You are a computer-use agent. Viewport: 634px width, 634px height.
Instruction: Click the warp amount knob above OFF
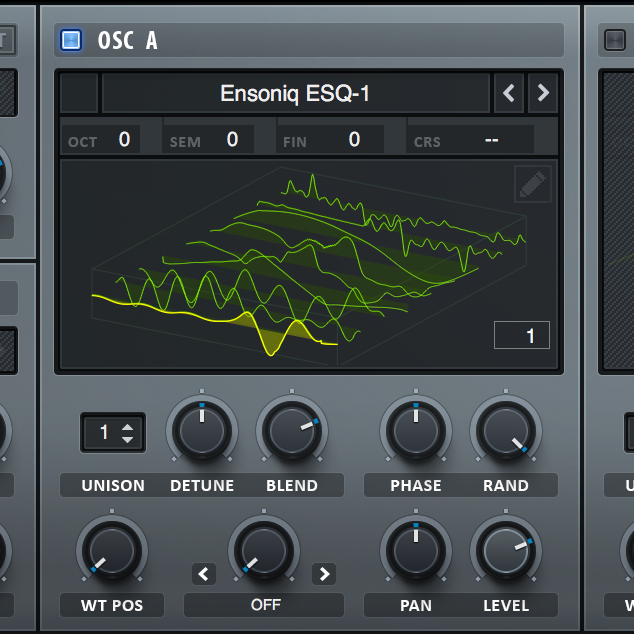coord(264,551)
